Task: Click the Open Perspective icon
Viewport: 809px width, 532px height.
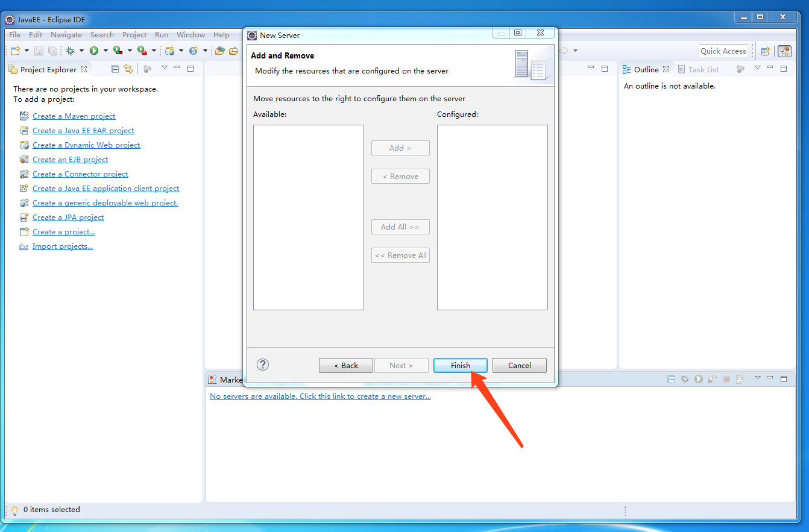Action: [766, 51]
